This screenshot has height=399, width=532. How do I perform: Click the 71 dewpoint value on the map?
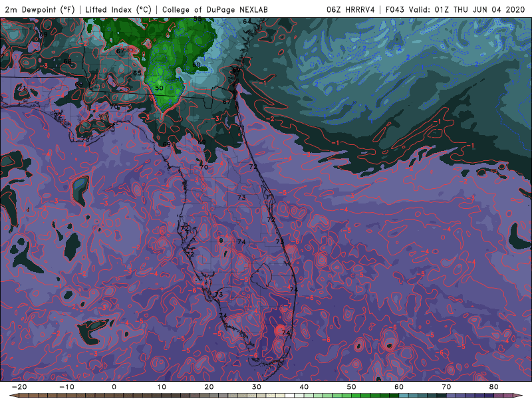pos(22,88)
